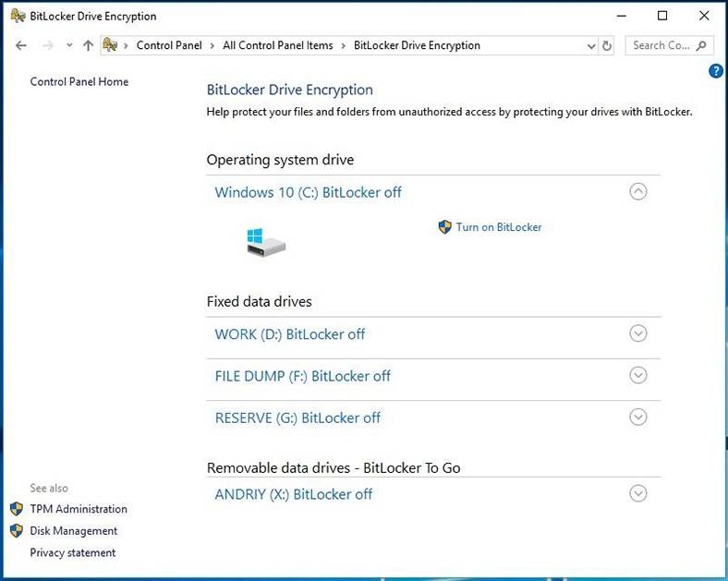Viewport: 728px width, 581px height.
Task: Click ANDRIY (X:) BitLocker off heading
Action: click(293, 494)
